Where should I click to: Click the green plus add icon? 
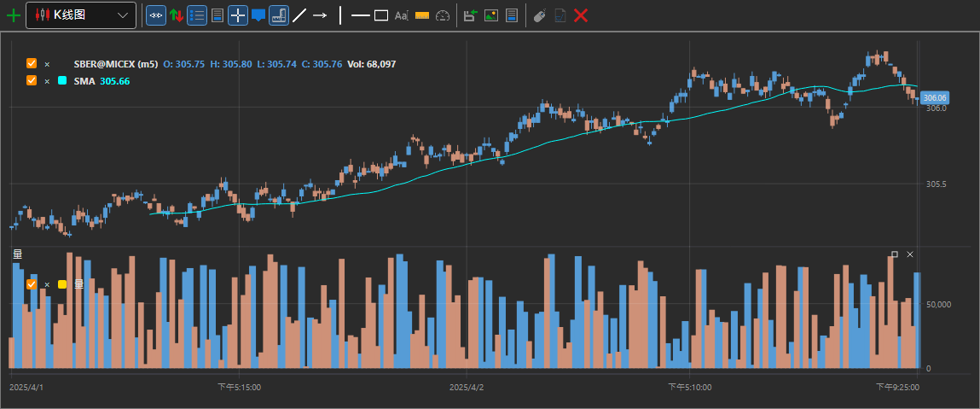[13, 15]
